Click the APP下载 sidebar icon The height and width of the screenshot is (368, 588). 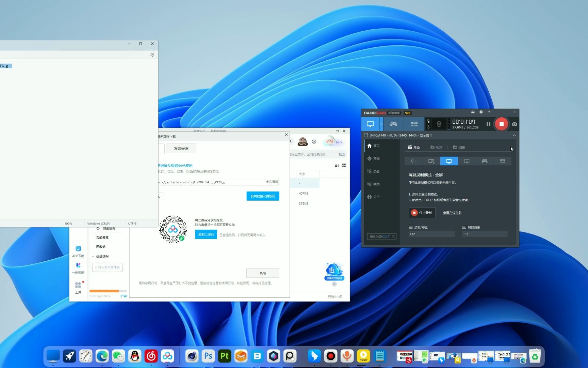tap(78, 251)
